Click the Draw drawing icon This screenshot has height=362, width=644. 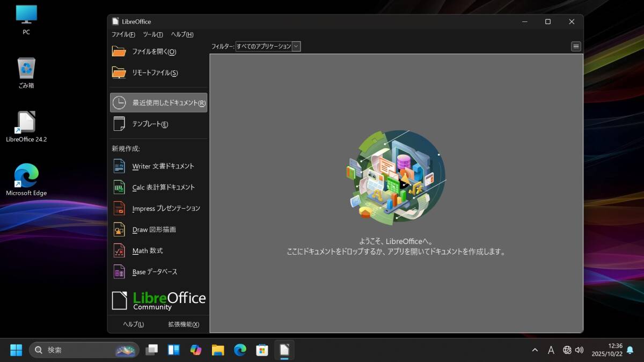(x=119, y=230)
